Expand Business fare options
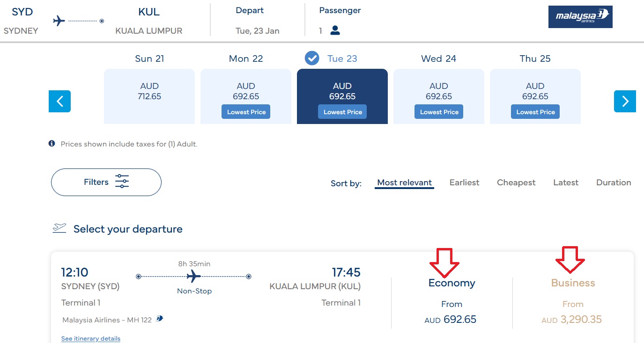The width and height of the screenshot is (644, 343). [573, 302]
